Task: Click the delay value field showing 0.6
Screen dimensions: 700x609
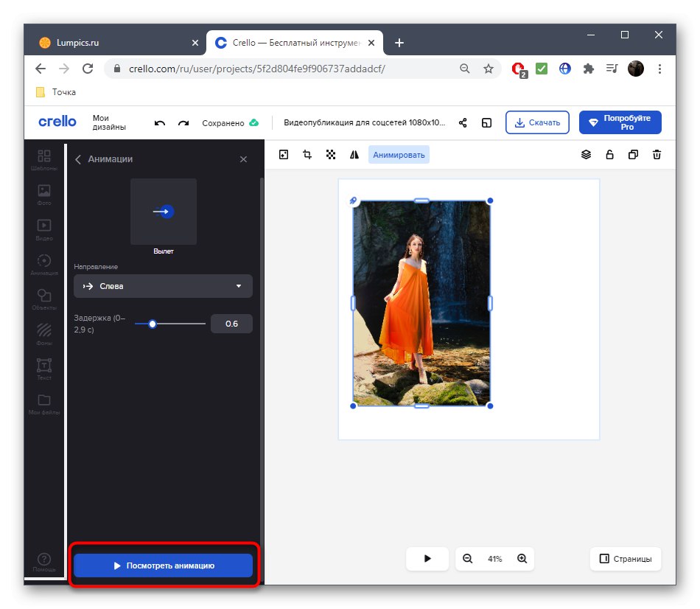Action: point(231,324)
